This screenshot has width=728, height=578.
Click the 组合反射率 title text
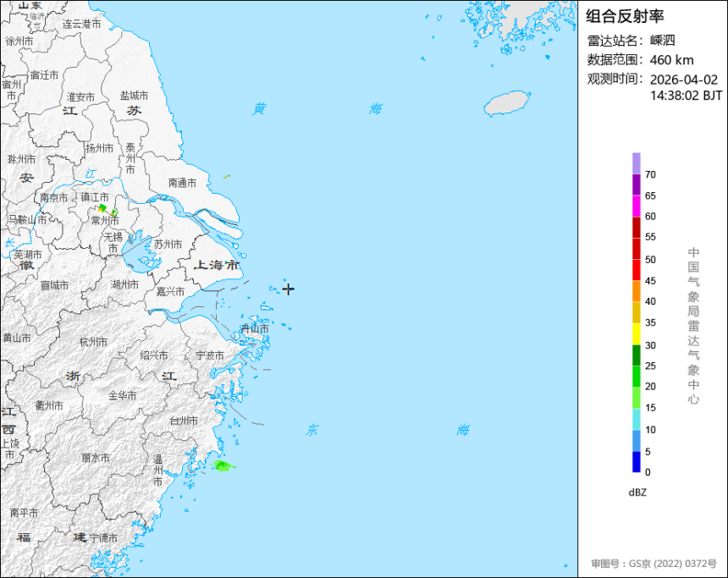pyautogui.click(x=625, y=16)
